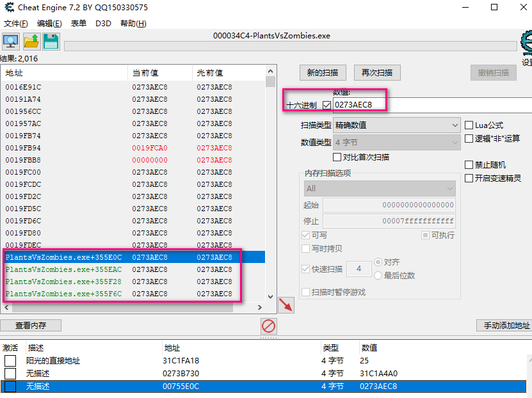
Task: Click the 停止 stop address field
Action: pyautogui.click(x=389, y=221)
